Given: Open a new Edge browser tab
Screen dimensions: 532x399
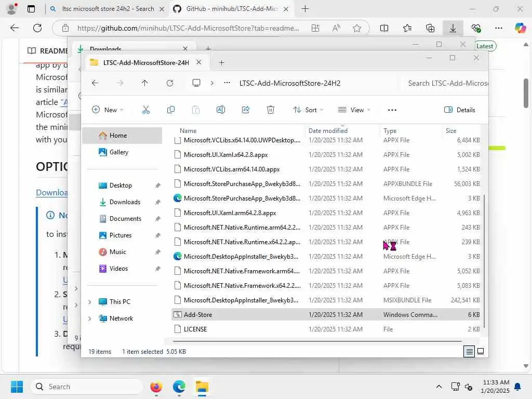Looking at the screenshot, I should tap(305, 9).
